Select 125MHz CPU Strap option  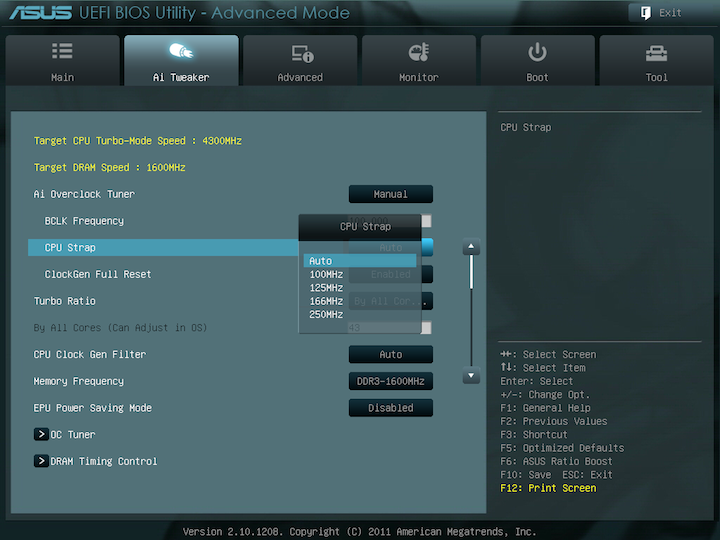(x=326, y=287)
